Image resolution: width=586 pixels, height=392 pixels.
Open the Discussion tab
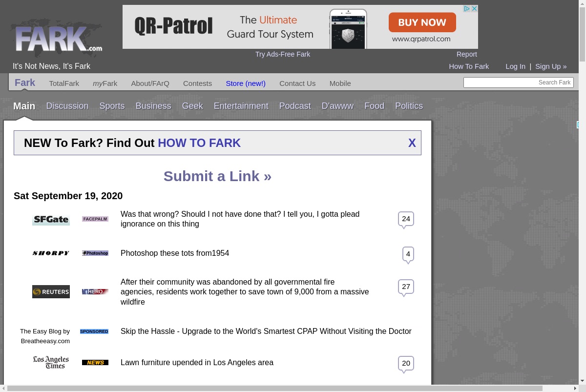(67, 106)
